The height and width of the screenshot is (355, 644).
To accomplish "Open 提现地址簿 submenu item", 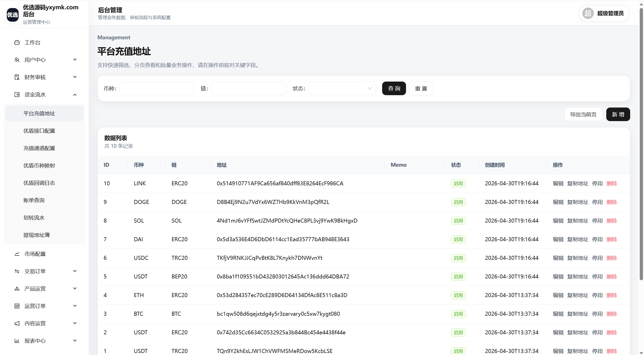I will click(x=45, y=235).
